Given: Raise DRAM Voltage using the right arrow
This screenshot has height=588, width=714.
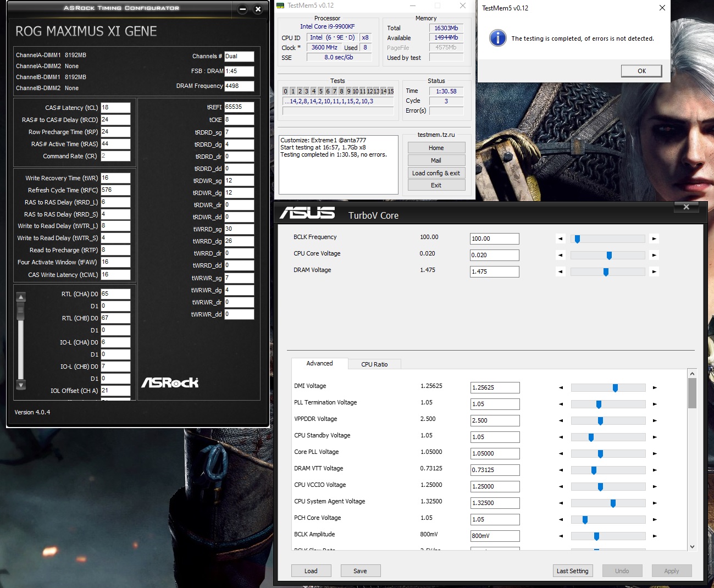Looking at the screenshot, I should point(654,271).
